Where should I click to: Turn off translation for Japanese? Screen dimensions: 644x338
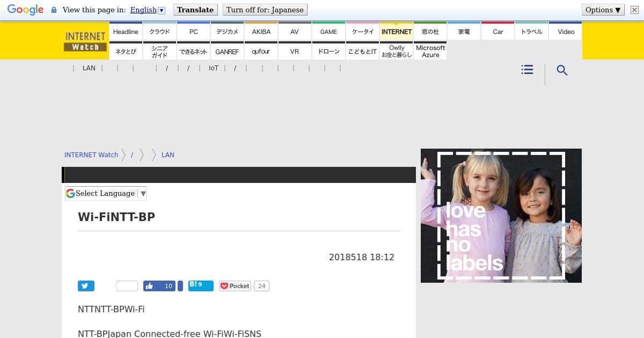[265, 10]
